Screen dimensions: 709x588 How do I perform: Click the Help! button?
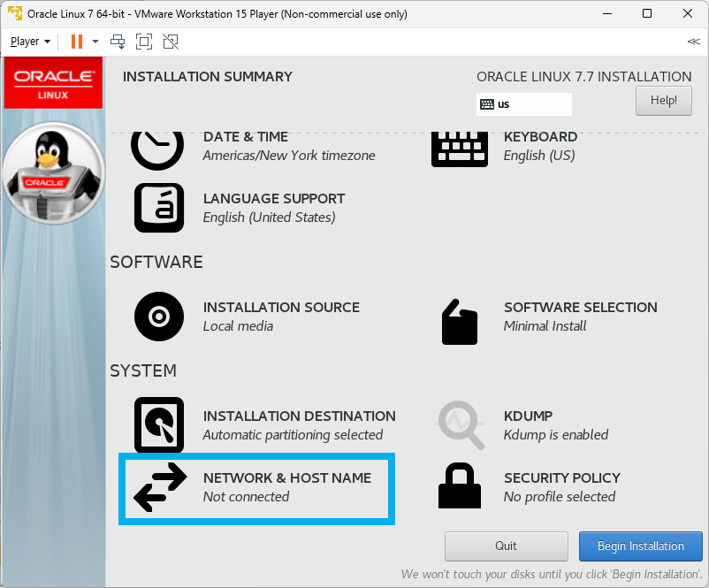pos(663,101)
